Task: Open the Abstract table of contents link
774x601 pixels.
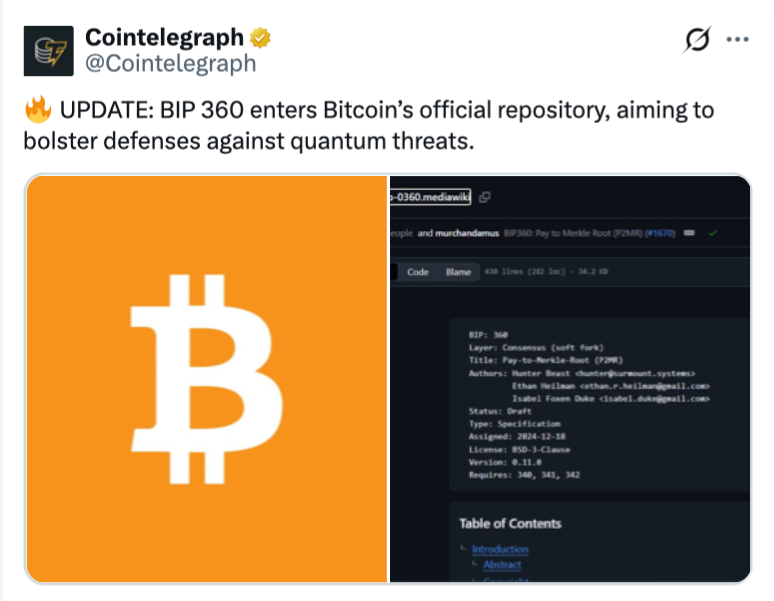Action: [x=502, y=565]
